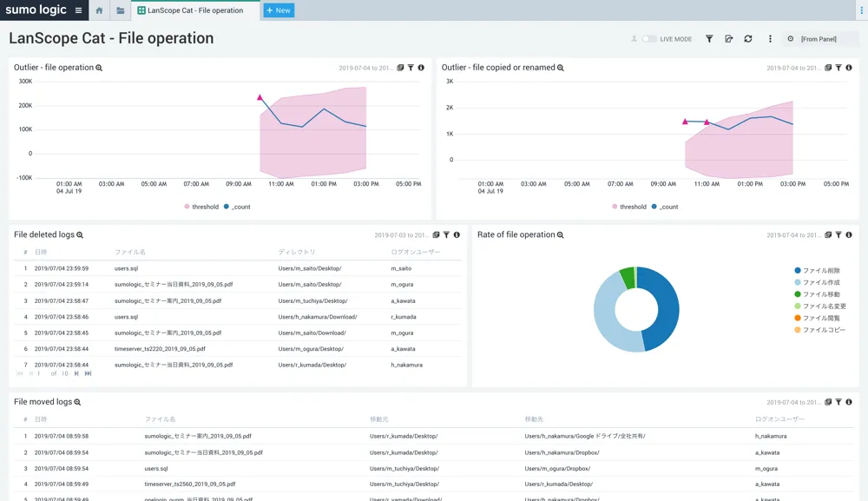The image size is (868, 501).
Task: Click the share dashboard icon
Action: pyautogui.click(x=728, y=39)
